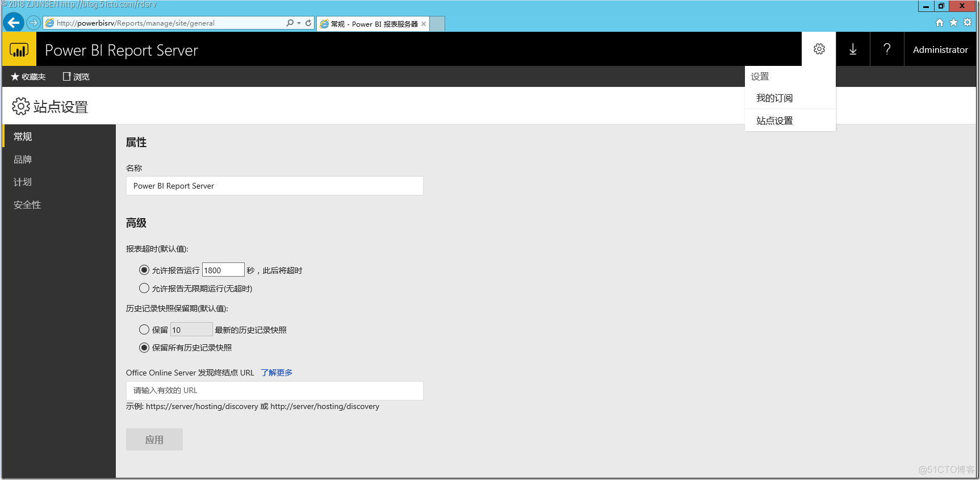Restore the browser window size

pyautogui.click(x=941, y=6)
